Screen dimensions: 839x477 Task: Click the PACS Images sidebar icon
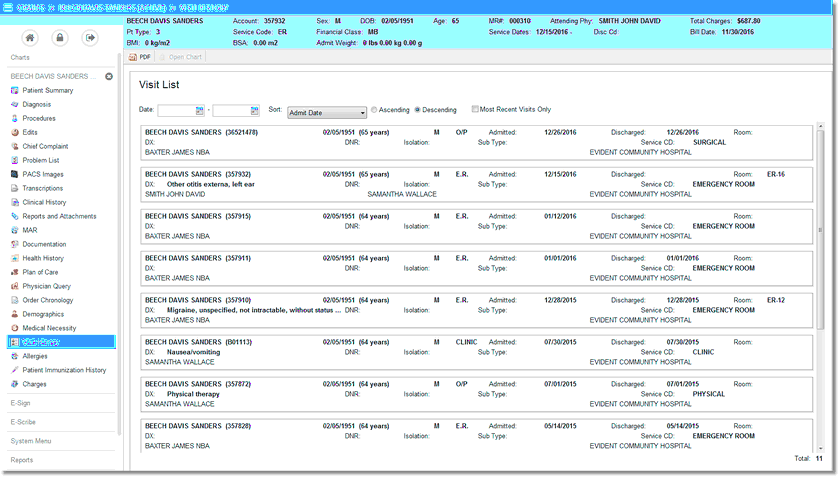coord(15,174)
